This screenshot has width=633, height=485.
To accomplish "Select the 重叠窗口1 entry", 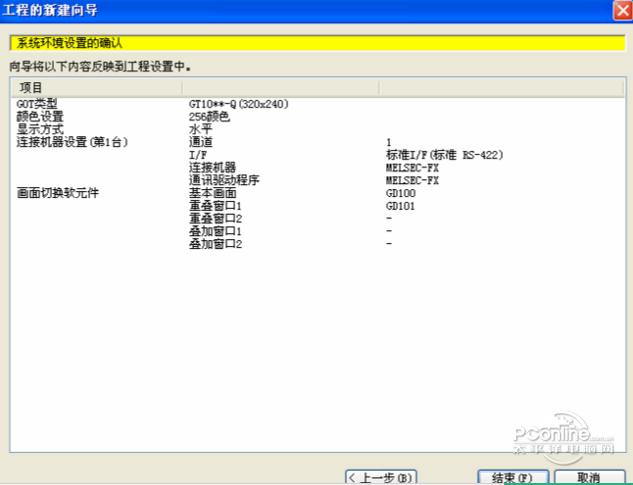I will click(x=215, y=206).
